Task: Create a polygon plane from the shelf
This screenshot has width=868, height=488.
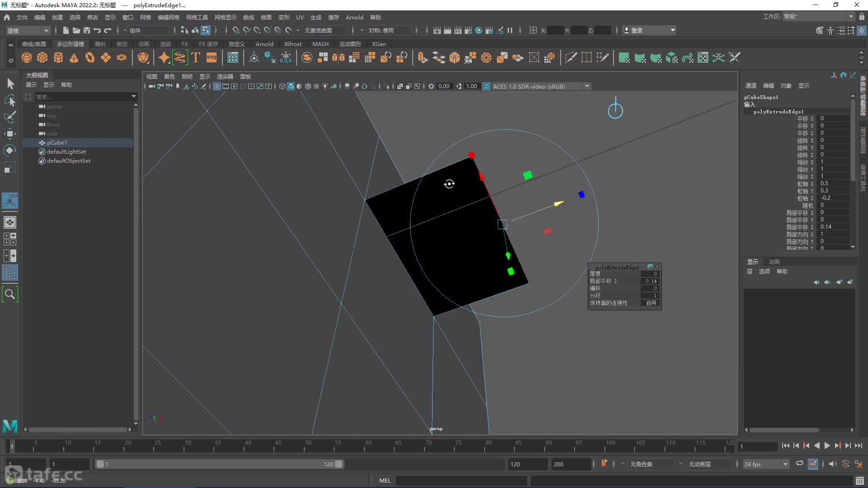Action: (106, 58)
